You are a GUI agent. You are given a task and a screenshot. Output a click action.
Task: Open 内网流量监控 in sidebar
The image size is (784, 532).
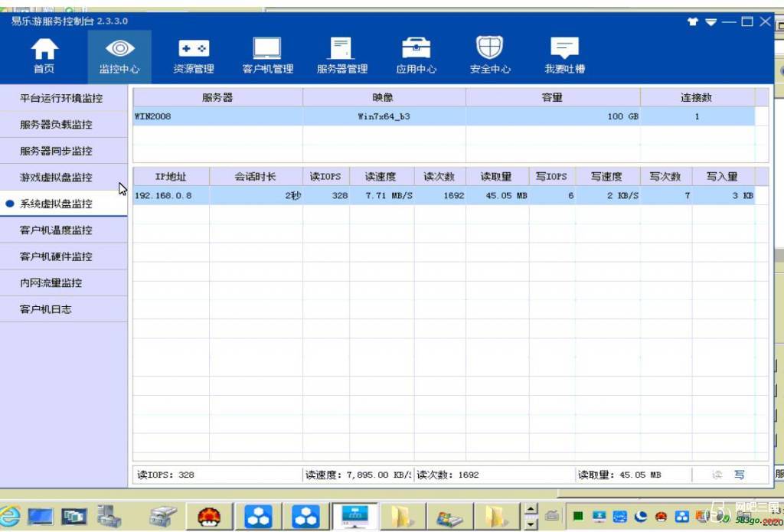64,283
